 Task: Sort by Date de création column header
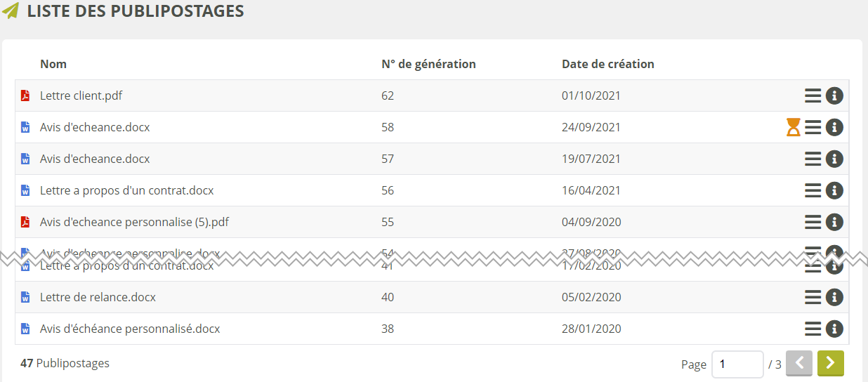pyautogui.click(x=607, y=64)
